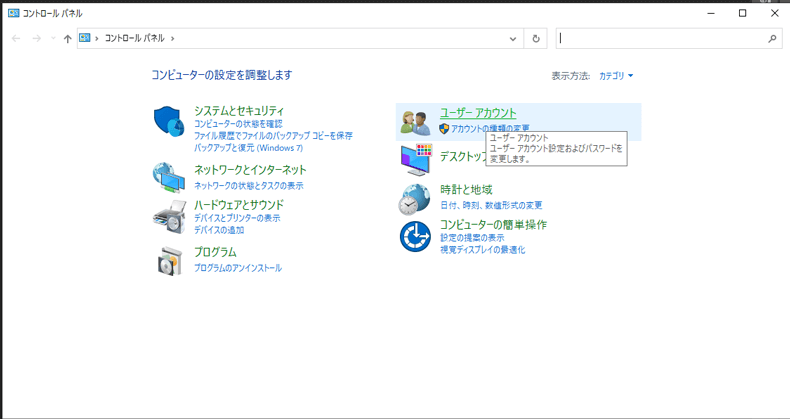Viewport: 790px width, 419px height.
Task: Open デバイスとプリンターの表示 link
Action: [237, 218]
